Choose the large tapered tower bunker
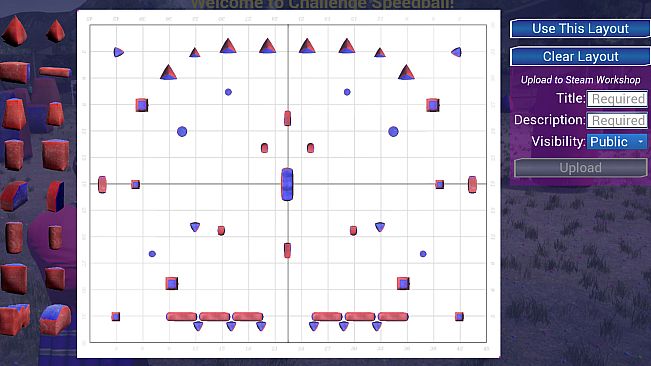The width and height of the screenshot is (651, 366). (x=15, y=114)
